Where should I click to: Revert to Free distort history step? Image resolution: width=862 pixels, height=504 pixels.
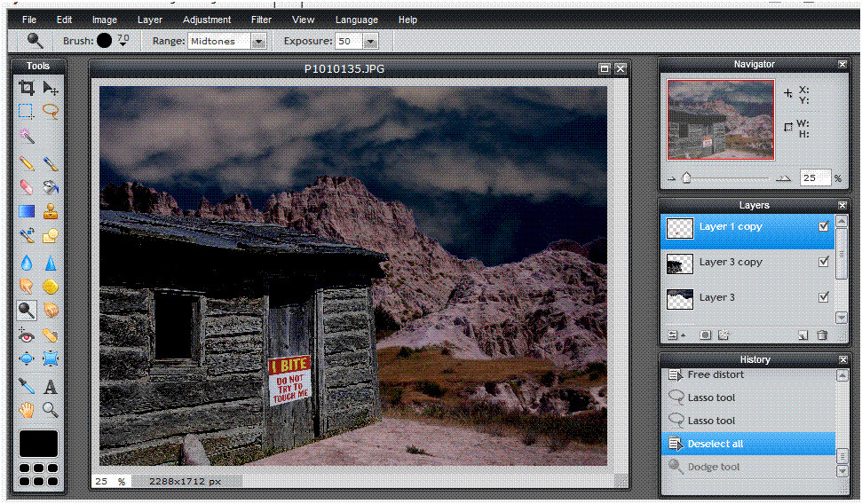coord(715,374)
